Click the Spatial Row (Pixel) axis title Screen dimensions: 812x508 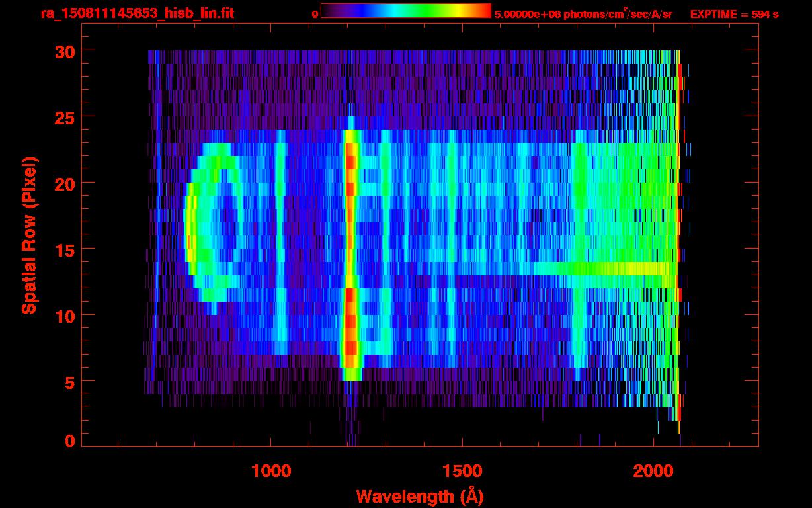[x=28, y=235]
